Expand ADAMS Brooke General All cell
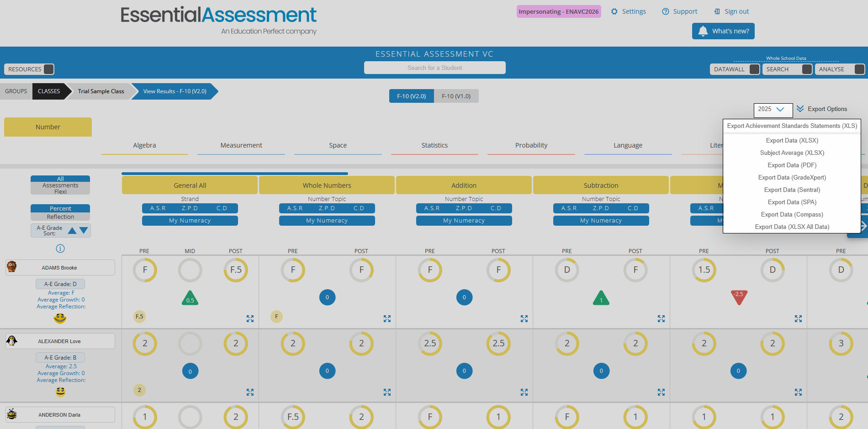The width and height of the screenshot is (868, 429). pos(250,318)
